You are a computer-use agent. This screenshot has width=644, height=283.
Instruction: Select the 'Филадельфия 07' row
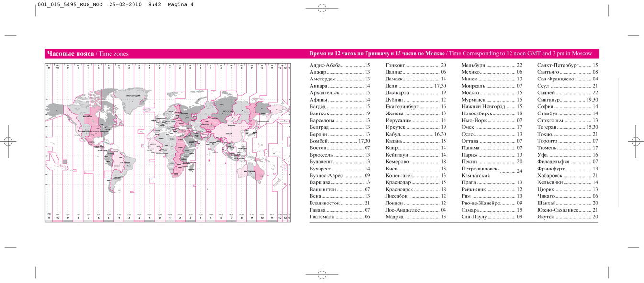[568, 162]
